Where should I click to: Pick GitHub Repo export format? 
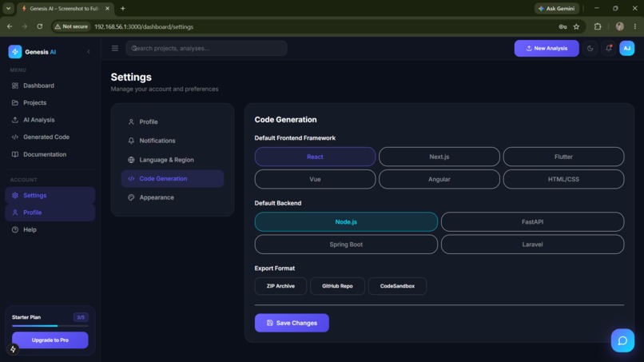(x=337, y=286)
